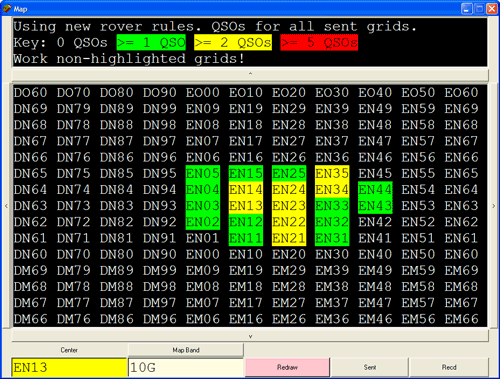Shift map west with the left arrow bar

[x=6, y=206]
